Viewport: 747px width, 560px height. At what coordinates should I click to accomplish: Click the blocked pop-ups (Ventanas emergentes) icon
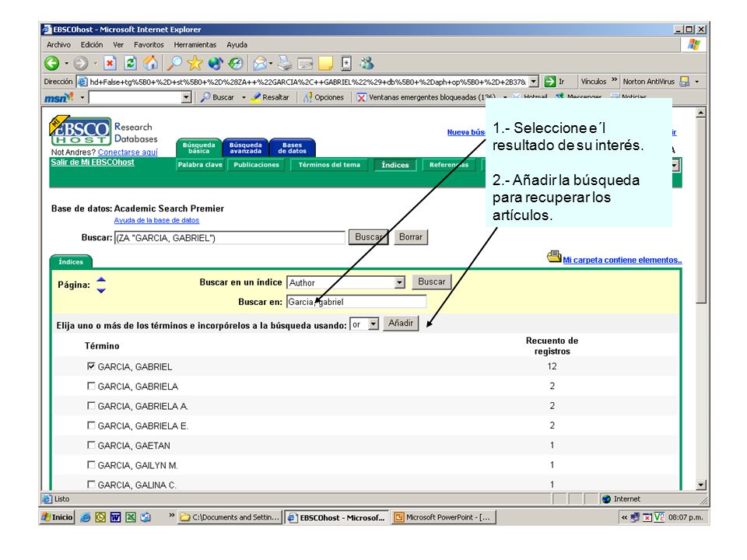(x=362, y=98)
